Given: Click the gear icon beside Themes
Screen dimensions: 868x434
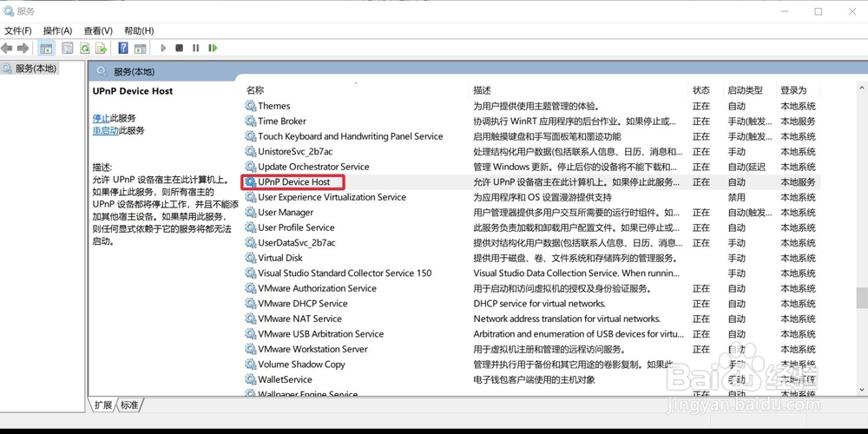Looking at the screenshot, I should pyautogui.click(x=251, y=106).
